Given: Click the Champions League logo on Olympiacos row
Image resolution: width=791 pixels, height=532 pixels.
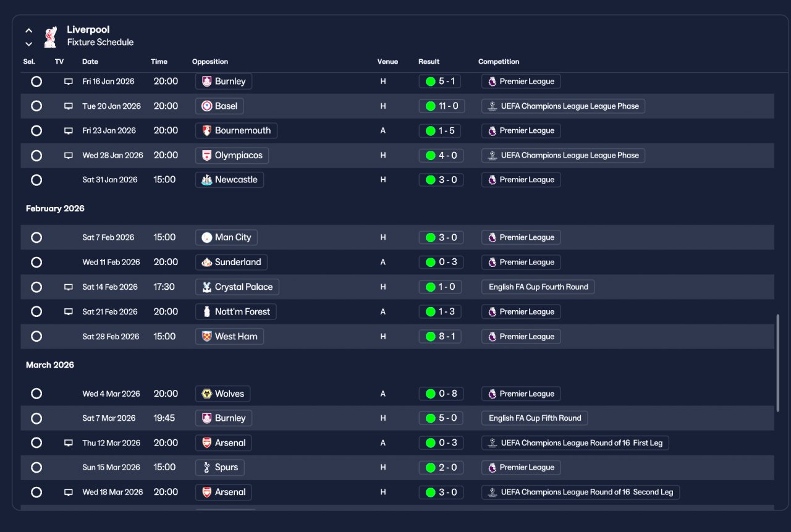Looking at the screenshot, I should [x=492, y=156].
